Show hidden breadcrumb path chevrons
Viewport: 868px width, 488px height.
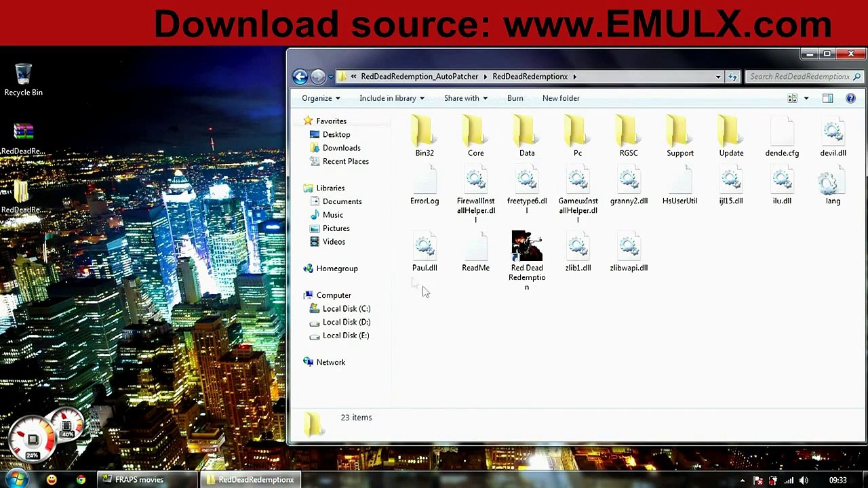pos(353,77)
